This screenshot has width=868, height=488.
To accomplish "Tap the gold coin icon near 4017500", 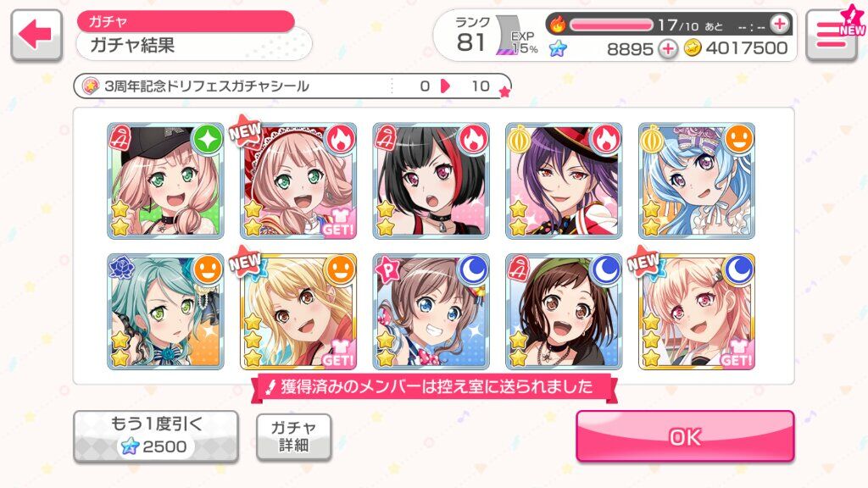I will click(692, 48).
